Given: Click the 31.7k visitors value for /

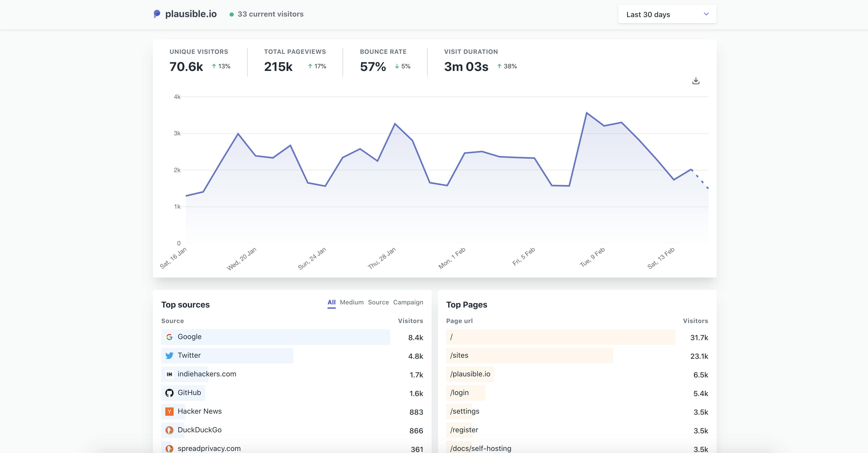Looking at the screenshot, I should [x=699, y=338].
